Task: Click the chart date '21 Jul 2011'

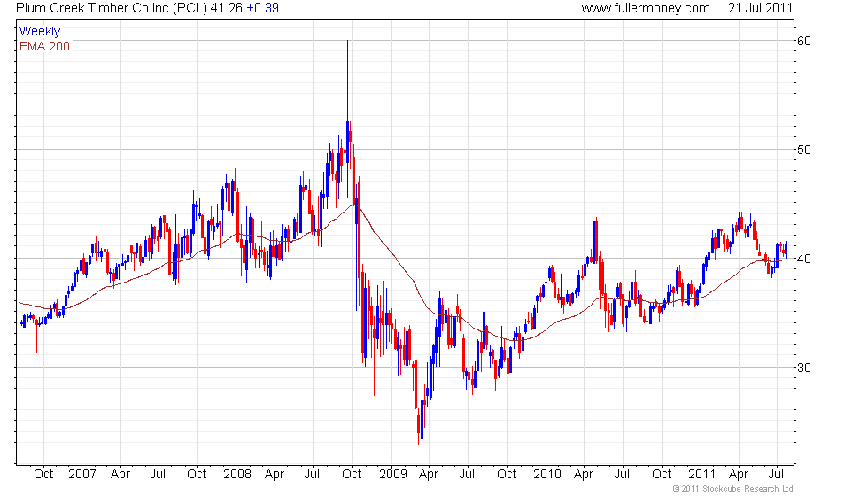Action: tap(761, 8)
